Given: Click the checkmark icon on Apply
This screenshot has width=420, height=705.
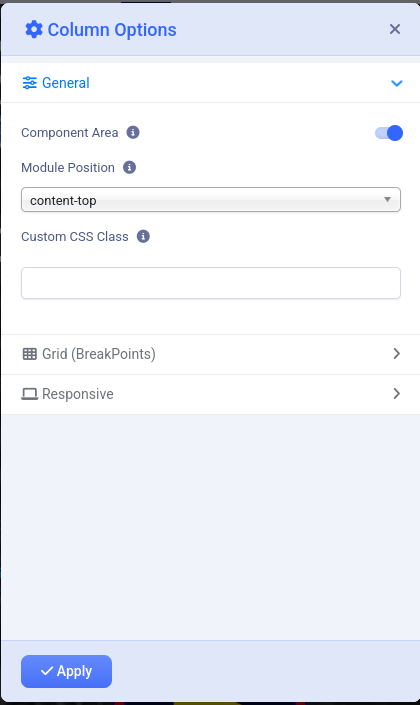Looking at the screenshot, I should pyautogui.click(x=47, y=671).
